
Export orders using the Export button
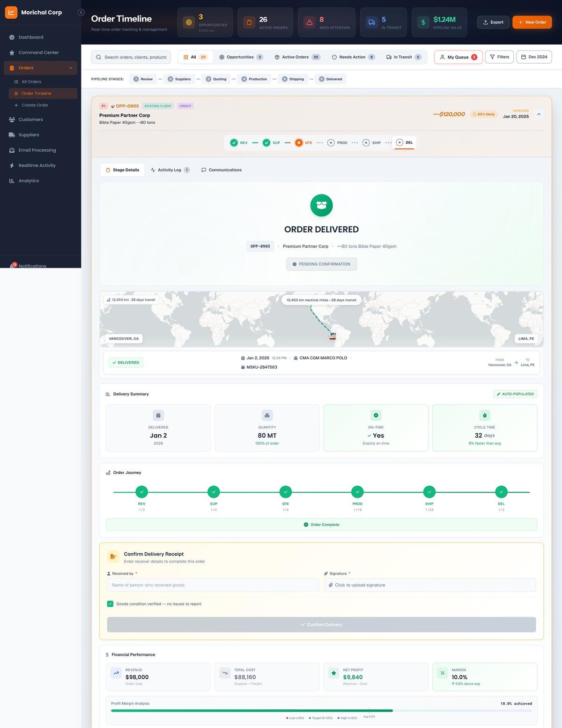coord(493,22)
